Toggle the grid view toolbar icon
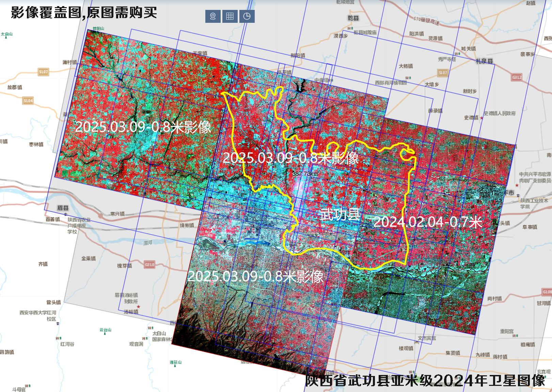 click(x=230, y=16)
